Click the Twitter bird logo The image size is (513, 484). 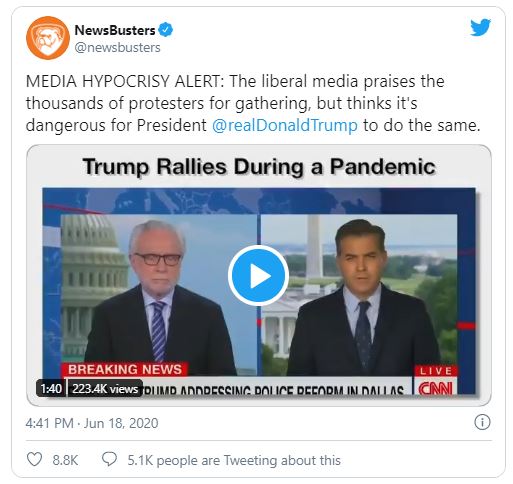pyautogui.click(x=480, y=28)
